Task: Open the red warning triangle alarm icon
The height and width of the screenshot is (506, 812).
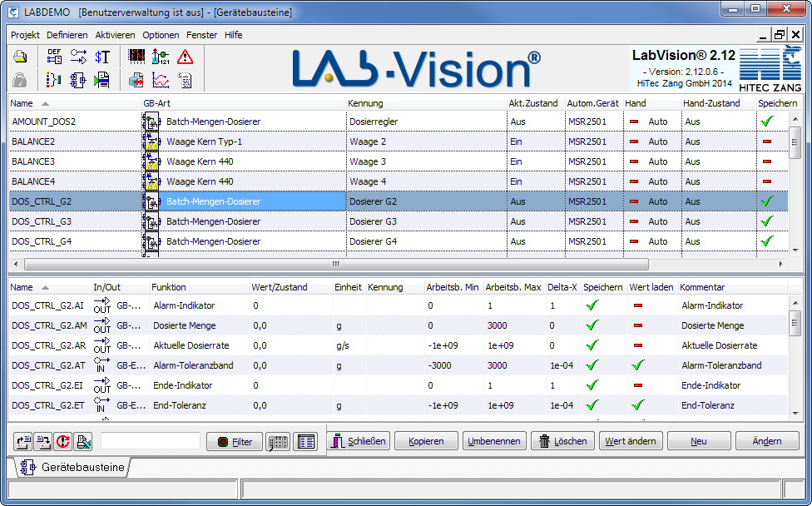Action: coord(185,57)
